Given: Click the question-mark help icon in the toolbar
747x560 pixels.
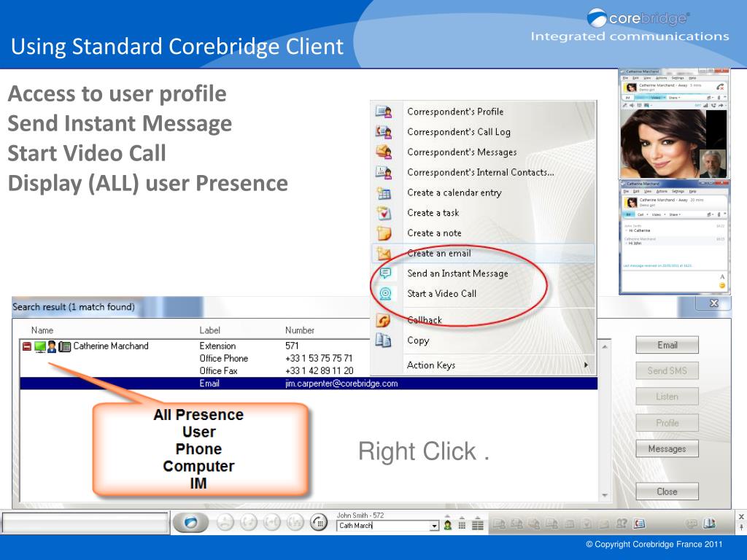Looking at the screenshot, I should tap(622, 524).
